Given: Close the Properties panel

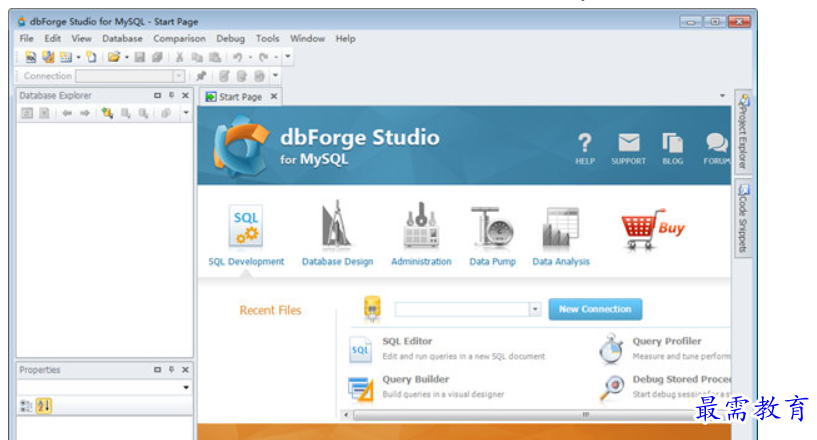Looking at the screenshot, I should (x=185, y=370).
